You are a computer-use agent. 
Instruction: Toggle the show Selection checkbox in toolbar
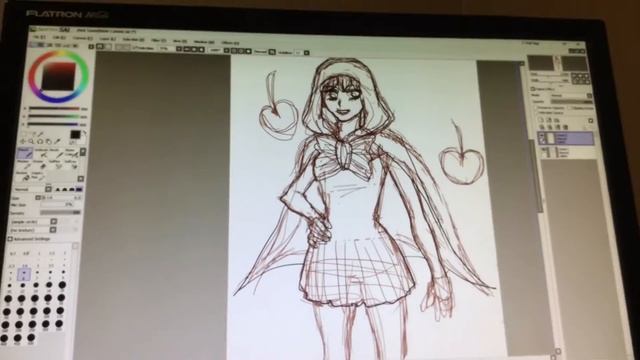point(134,48)
